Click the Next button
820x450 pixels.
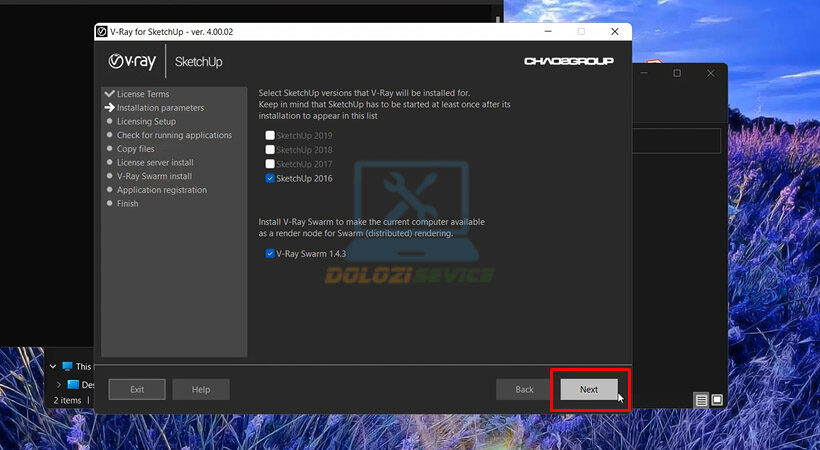[x=588, y=390]
